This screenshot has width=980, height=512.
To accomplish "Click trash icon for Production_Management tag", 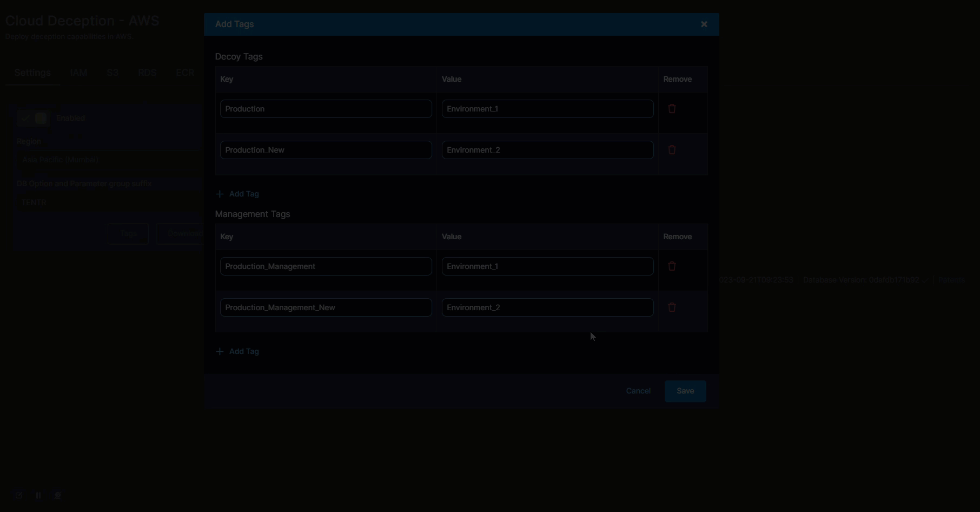I will pos(672,266).
